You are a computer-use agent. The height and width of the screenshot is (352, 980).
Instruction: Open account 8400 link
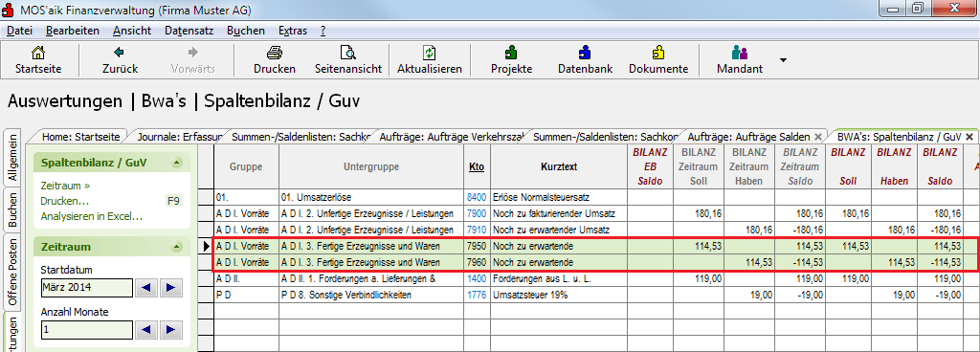pos(477,197)
